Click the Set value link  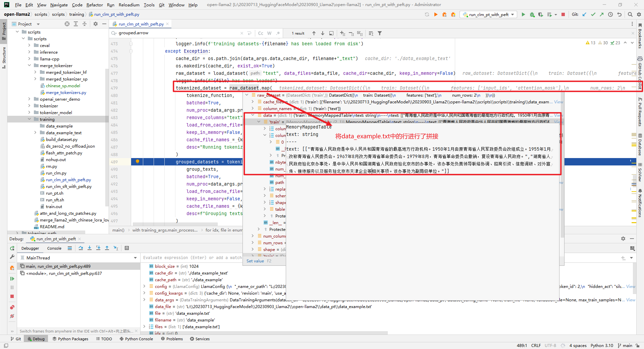(x=255, y=261)
